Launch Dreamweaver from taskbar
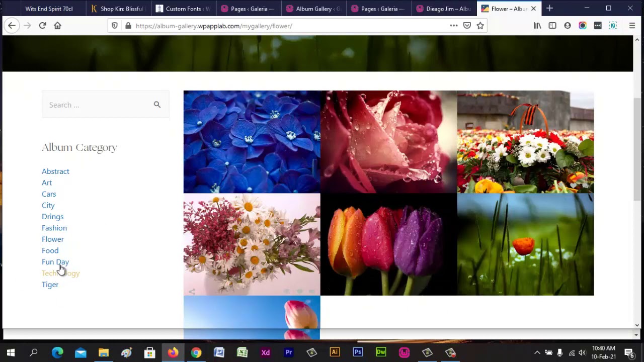 pos(381,352)
